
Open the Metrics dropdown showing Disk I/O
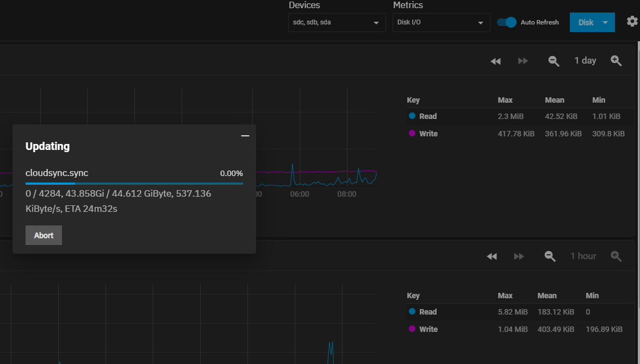pos(441,22)
